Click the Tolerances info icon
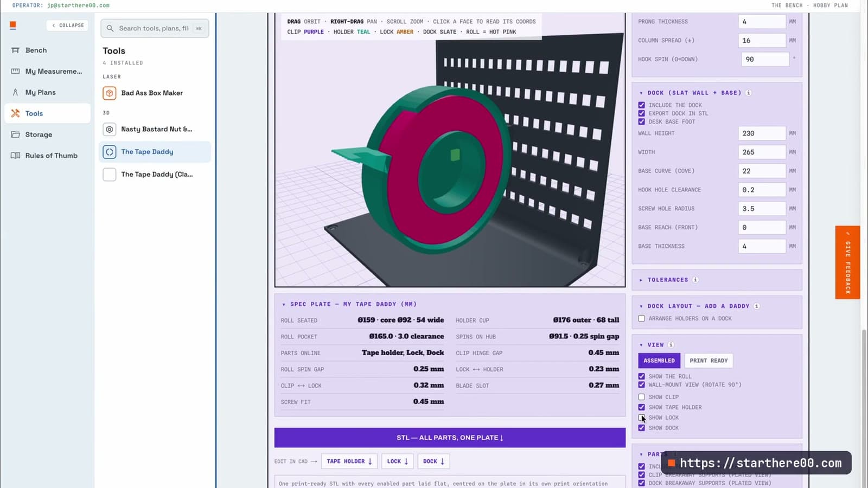 [695, 280]
